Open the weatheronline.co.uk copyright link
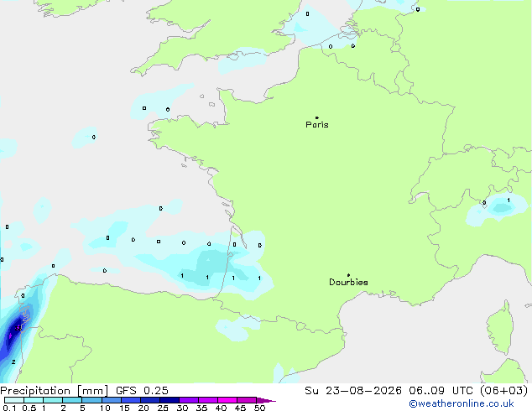This screenshot has width=532, height=411. tap(462, 403)
